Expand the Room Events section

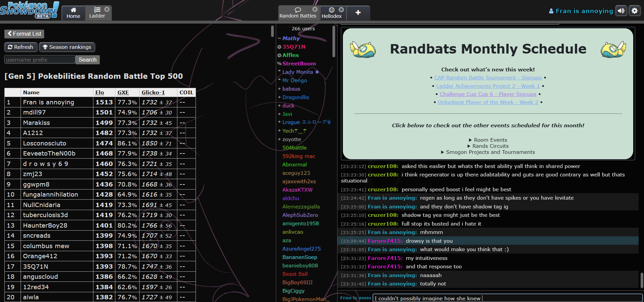coord(488,140)
